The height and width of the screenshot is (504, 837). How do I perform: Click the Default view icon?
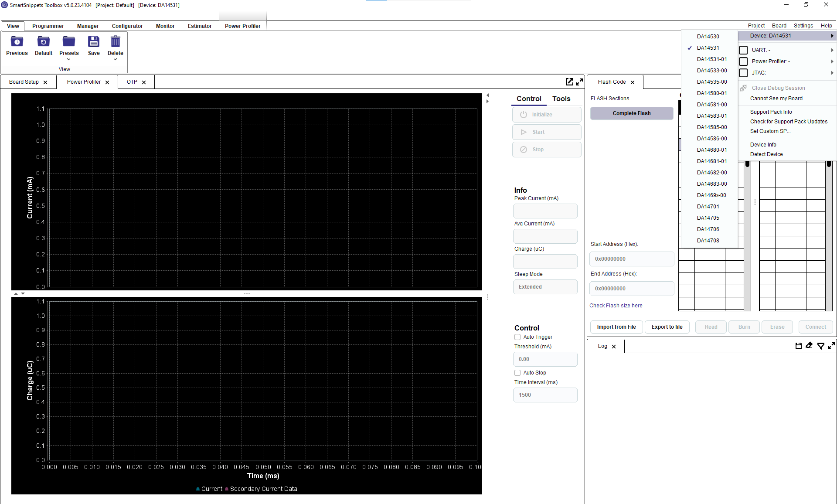[44, 42]
